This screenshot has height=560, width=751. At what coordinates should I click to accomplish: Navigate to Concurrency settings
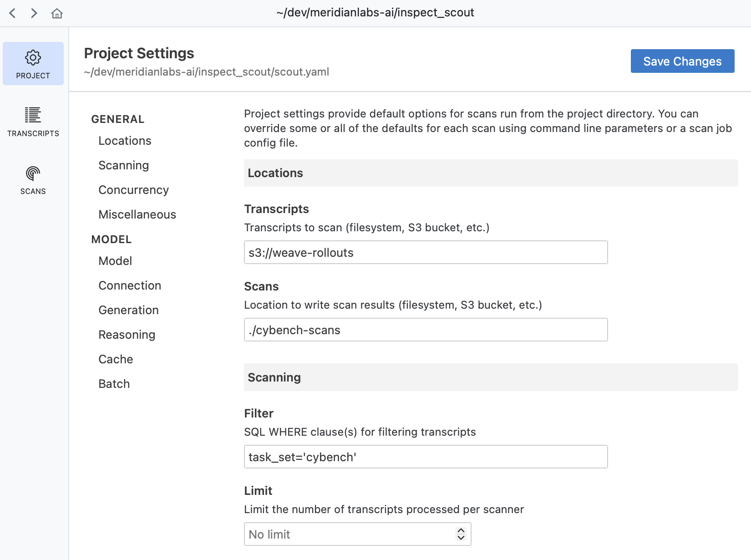[x=133, y=190]
